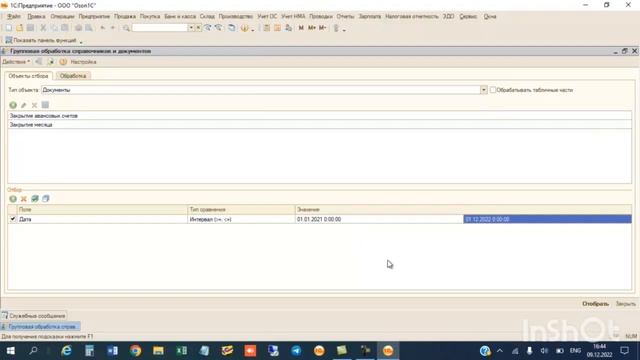Viewport: 640px width, 360px height.
Task: Click the Print toolbar icon
Action: pos(78,28)
